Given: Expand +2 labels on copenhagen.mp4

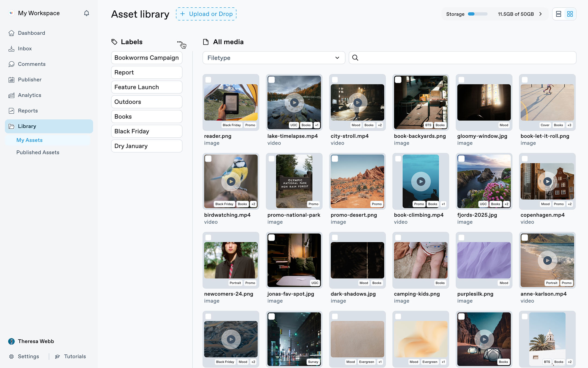Looking at the screenshot, I should coord(570,204).
